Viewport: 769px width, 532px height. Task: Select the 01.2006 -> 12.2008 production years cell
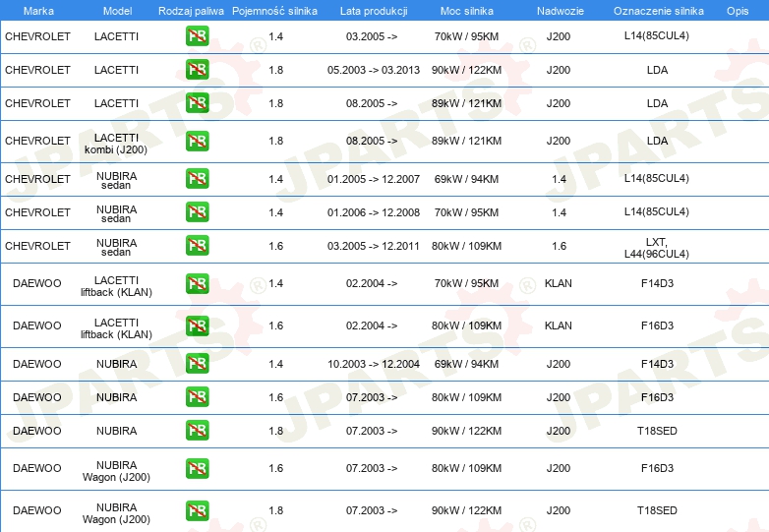click(374, 212)
